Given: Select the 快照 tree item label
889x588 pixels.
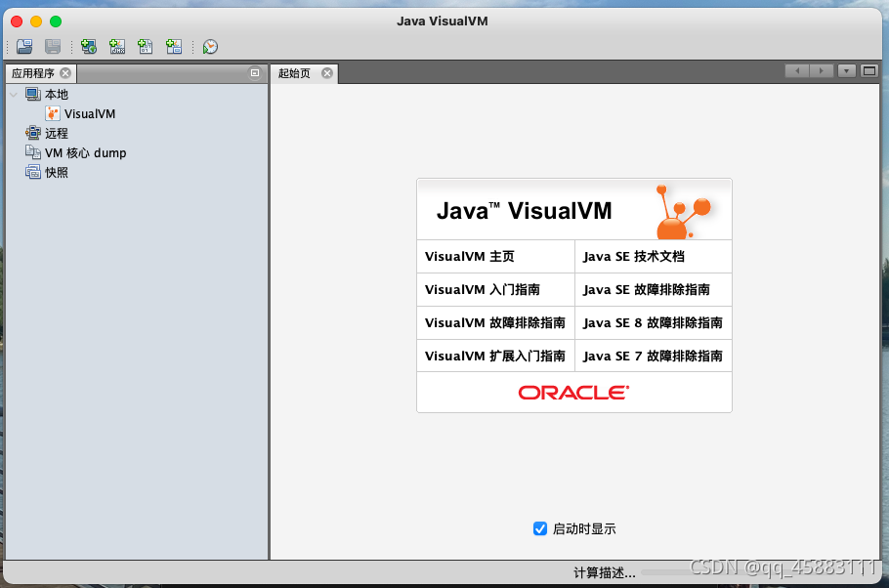Looking at the screenshot, I should point(57,172).
